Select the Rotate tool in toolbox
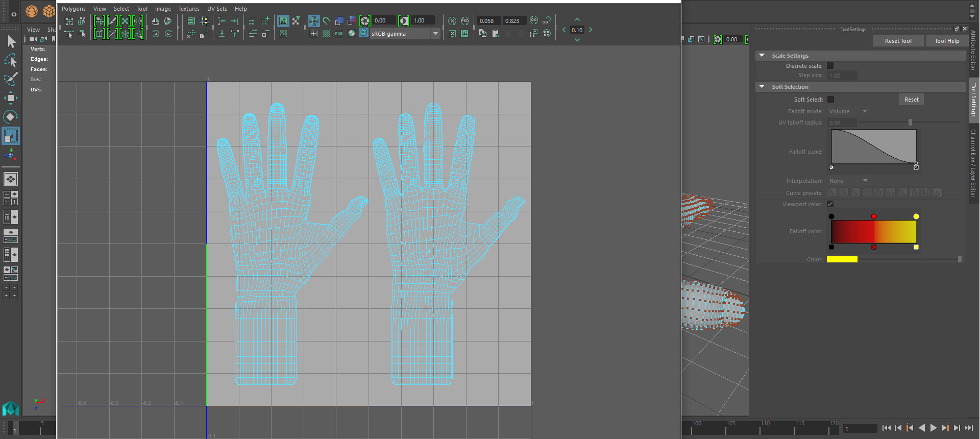 pos(11,117)
